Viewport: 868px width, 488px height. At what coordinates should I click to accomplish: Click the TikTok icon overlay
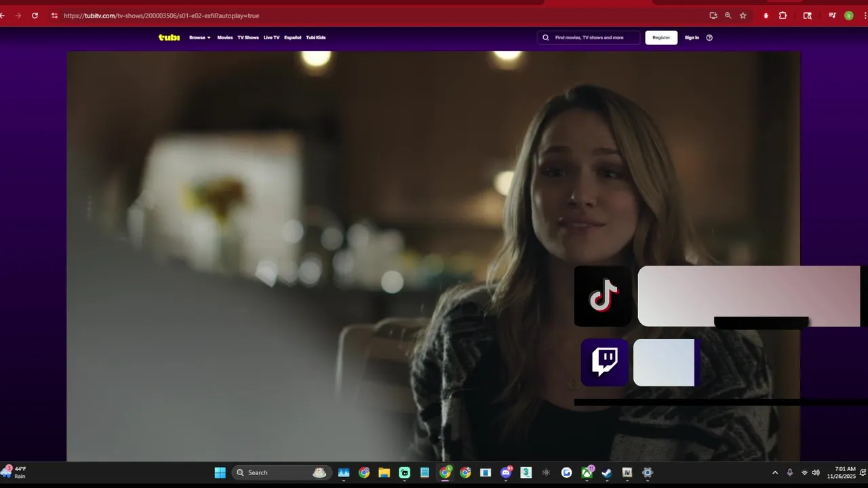(x=603, y=296)
